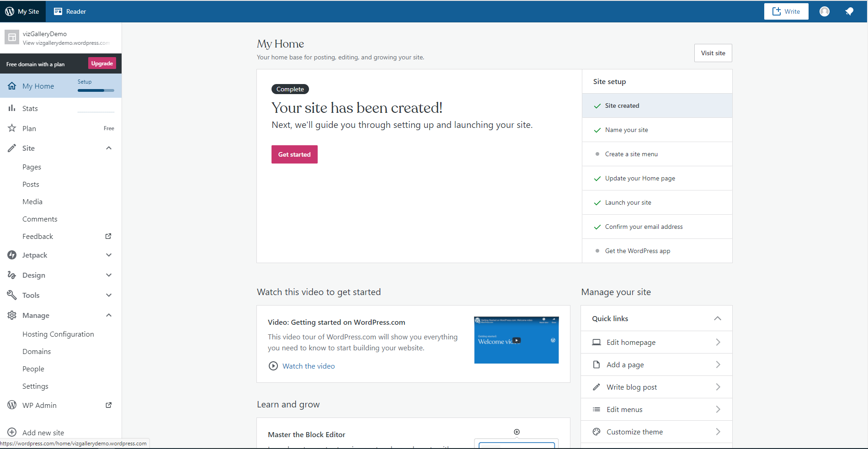Click the Design brush icon
This screenshot has width=868, height=449.
[12, 275]
